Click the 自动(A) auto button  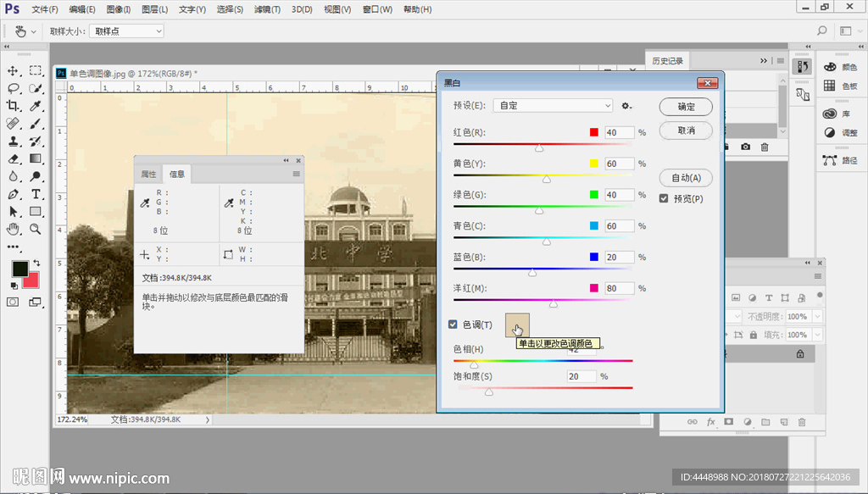[x=686, y=178]
